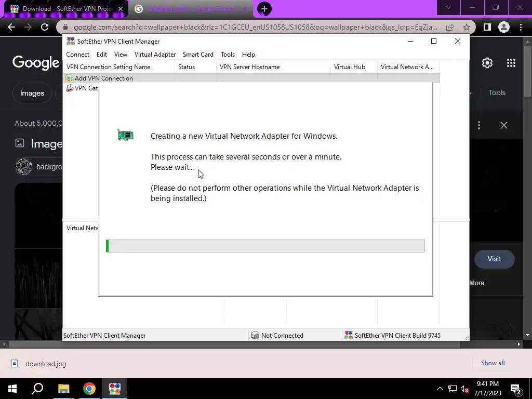Bookmark this page with the star

(x=467, y=27)
